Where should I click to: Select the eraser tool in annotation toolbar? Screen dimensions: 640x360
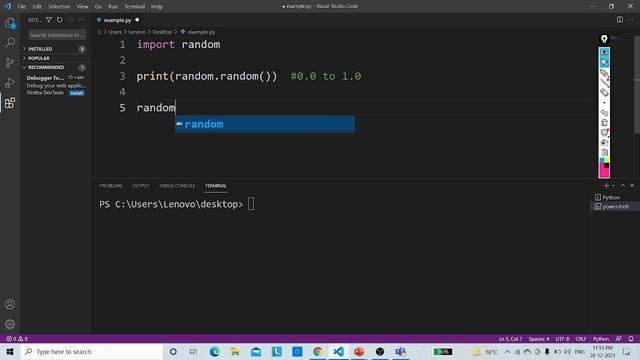604,93
